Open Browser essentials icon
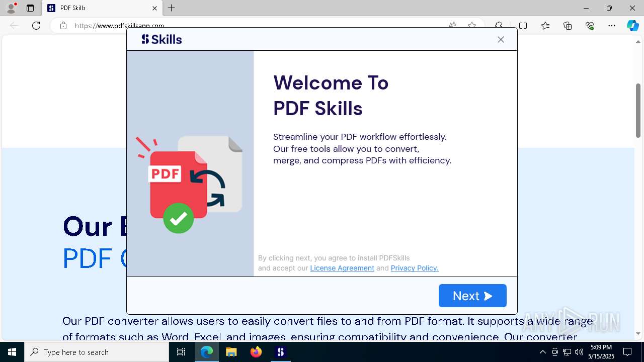 [x=590, y=26]
